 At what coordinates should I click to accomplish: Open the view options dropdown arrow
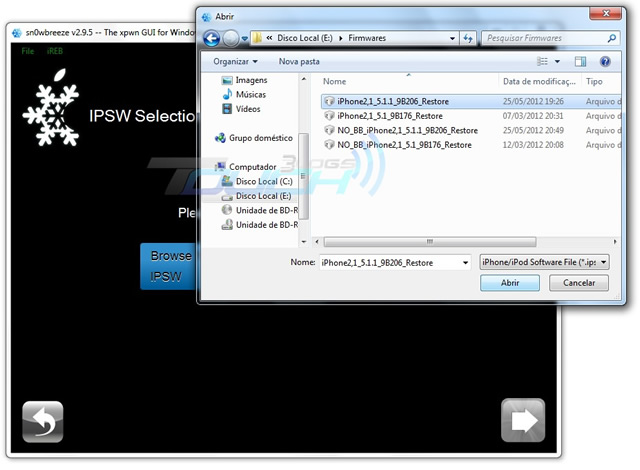(x=557, y=62)
